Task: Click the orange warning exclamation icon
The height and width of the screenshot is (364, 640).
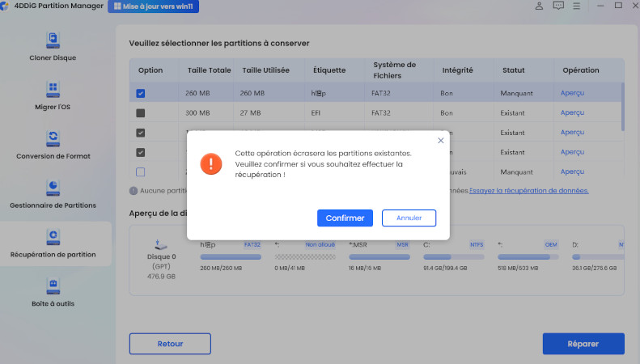Action: tap(211, 163)
